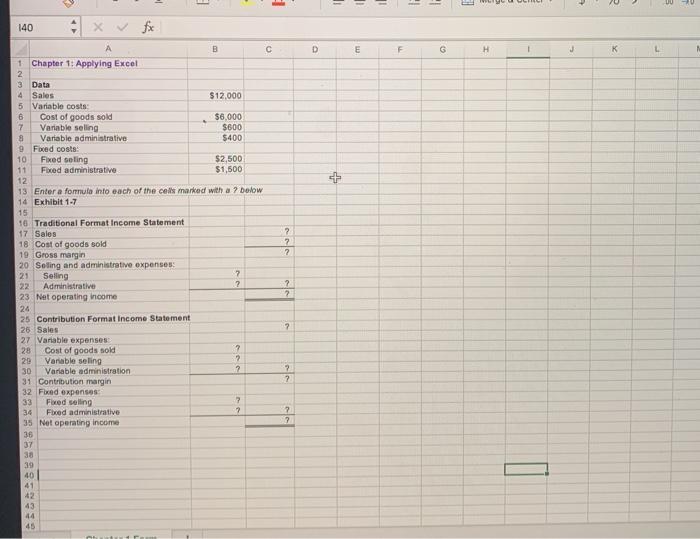Select column G header
This screenshot has height=539, width=700.
[x=442, y=49]
